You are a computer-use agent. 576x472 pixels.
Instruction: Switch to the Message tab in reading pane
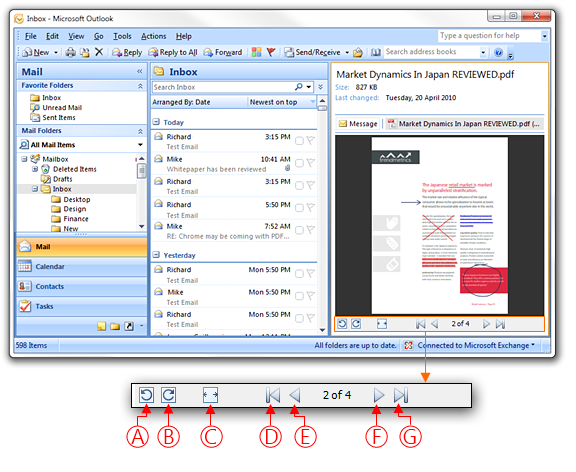359,124
